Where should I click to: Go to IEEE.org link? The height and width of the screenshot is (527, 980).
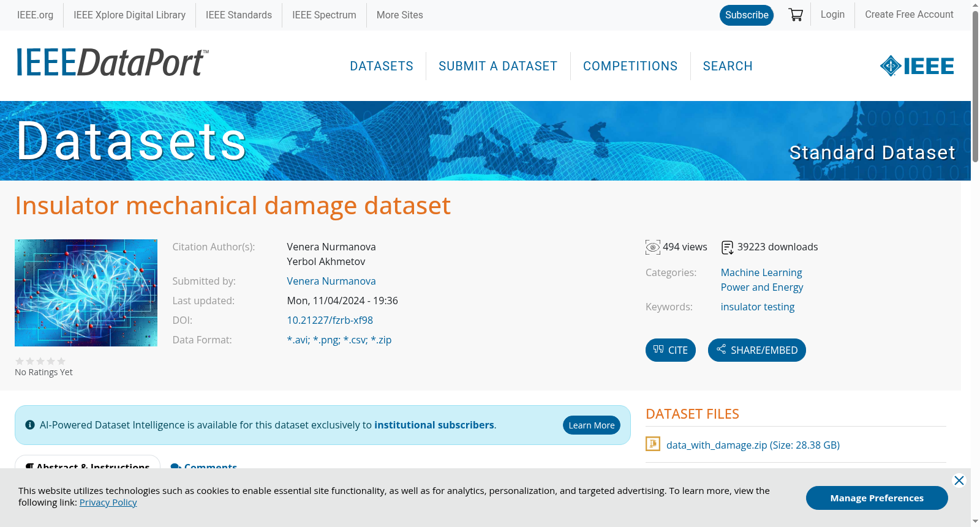click(35, 15)
